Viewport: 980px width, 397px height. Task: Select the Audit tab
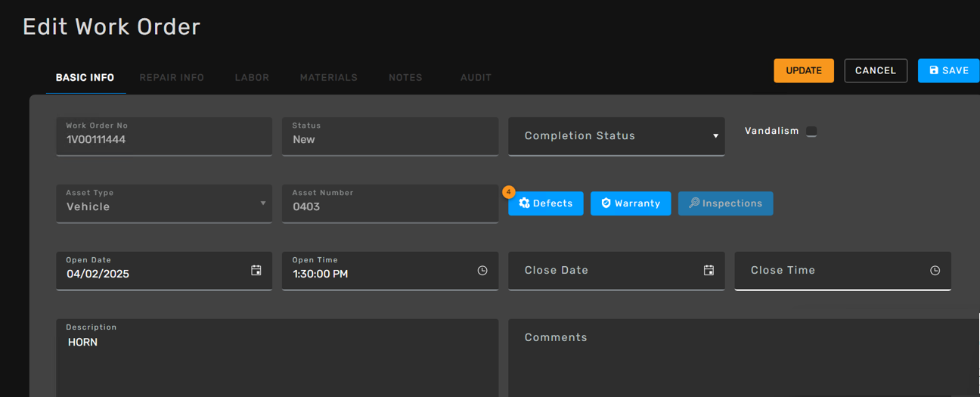click(x=476, y=77)
